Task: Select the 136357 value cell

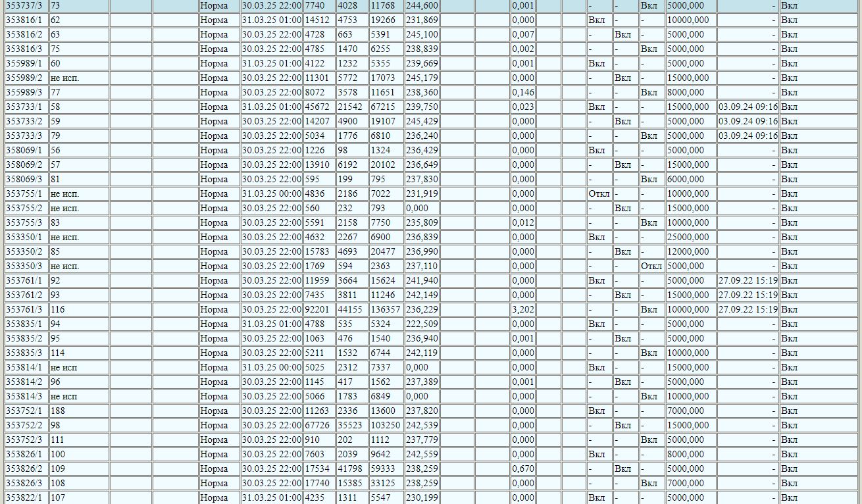Action: (x=385, y=309)
